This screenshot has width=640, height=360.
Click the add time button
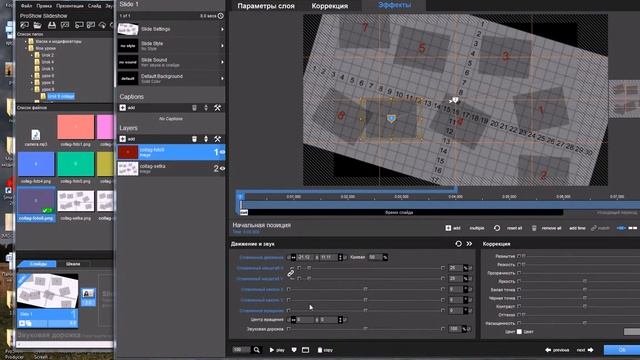pos(577,228)
